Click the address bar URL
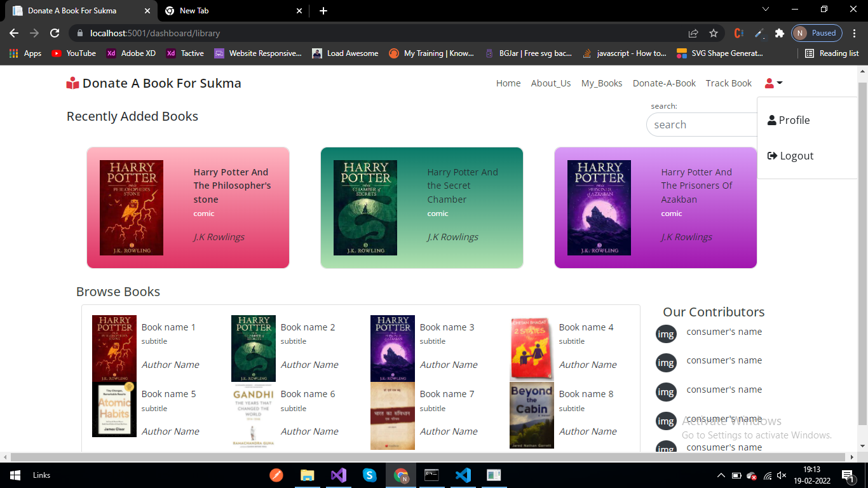Viewport: 868px width, 488px height. click(155, 33)
